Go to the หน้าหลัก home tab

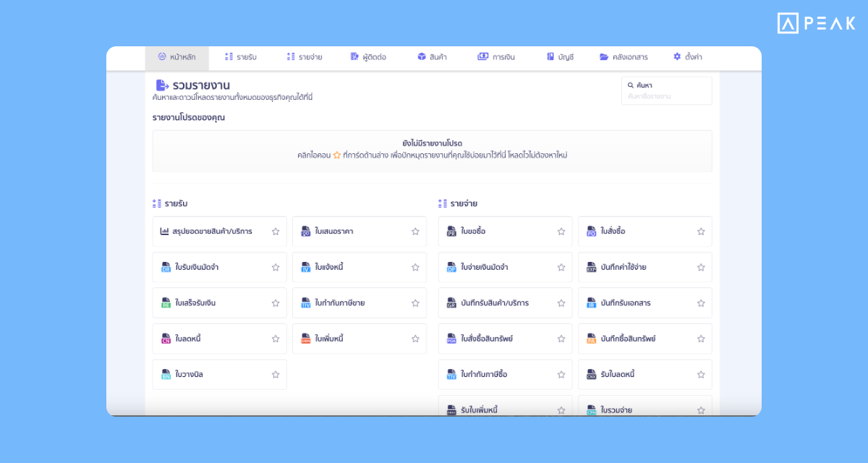(176, 57)
